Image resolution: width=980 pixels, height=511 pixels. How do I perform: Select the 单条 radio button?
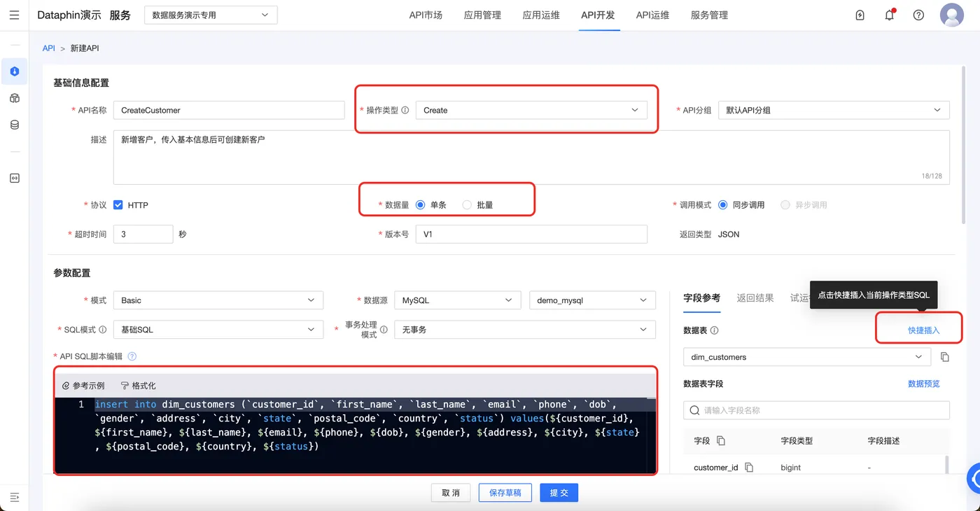click(x=420, y=205)
